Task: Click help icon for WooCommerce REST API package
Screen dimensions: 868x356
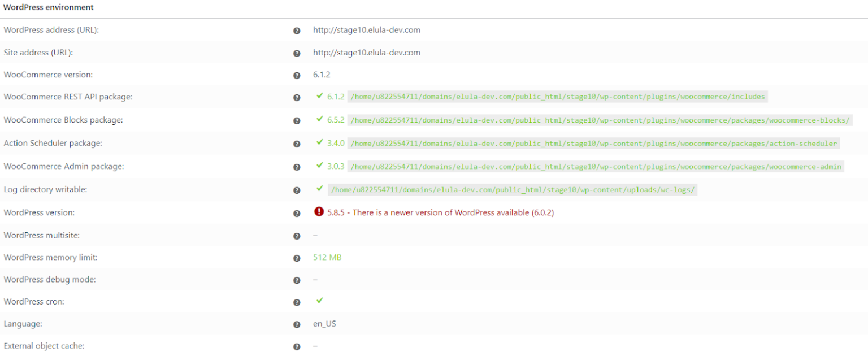Action: pos(297,98)
